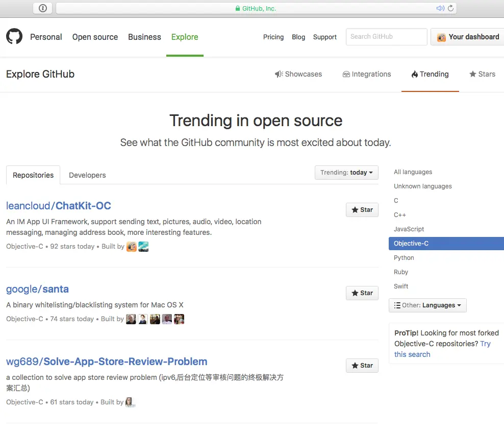Filter trending by Python

[x=404, y=258]
